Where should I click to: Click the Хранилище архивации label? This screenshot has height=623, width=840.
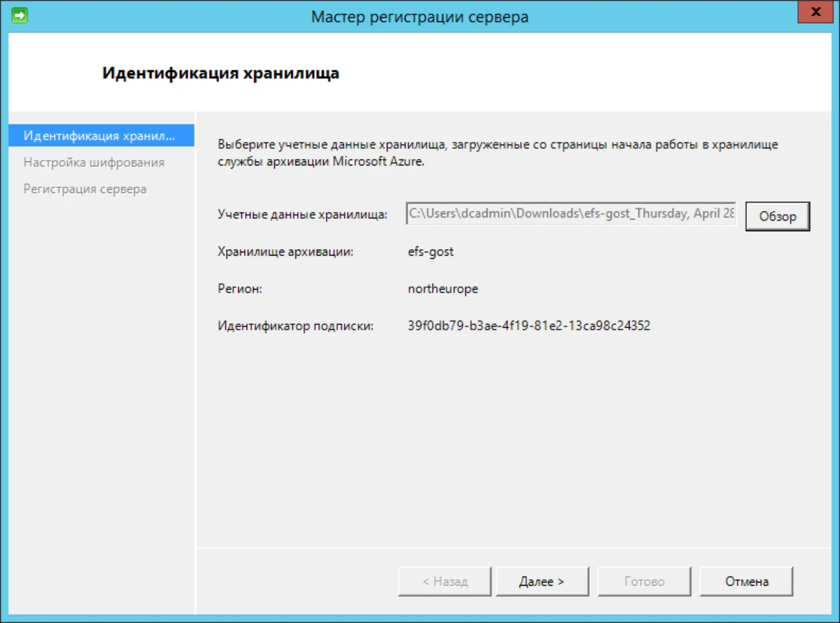click(x=286, y=252)
